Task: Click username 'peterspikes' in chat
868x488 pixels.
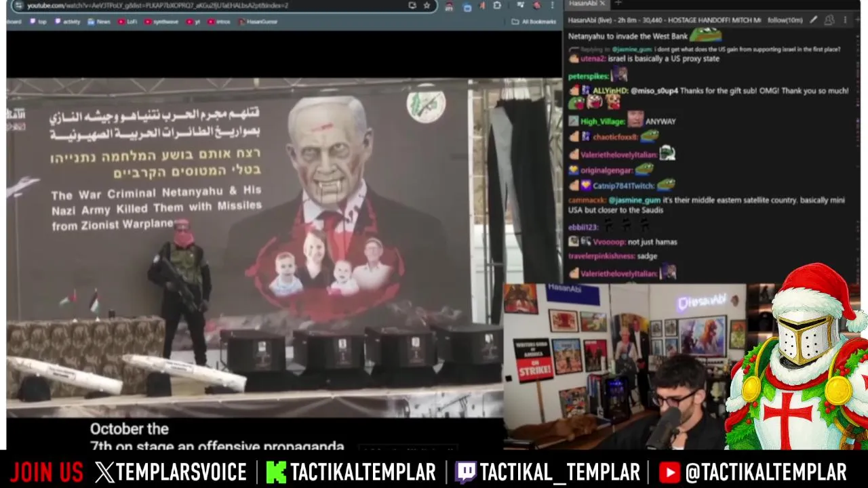Action: (x=588, y=77)
